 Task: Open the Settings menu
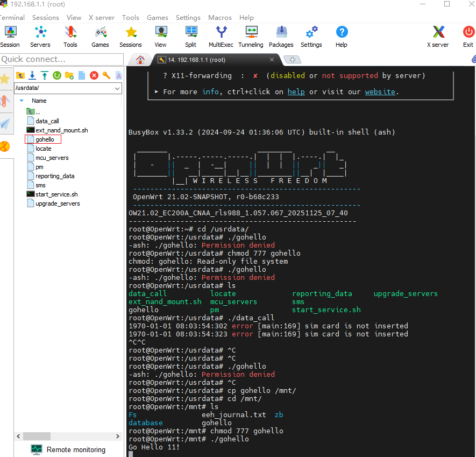[188, 18]
